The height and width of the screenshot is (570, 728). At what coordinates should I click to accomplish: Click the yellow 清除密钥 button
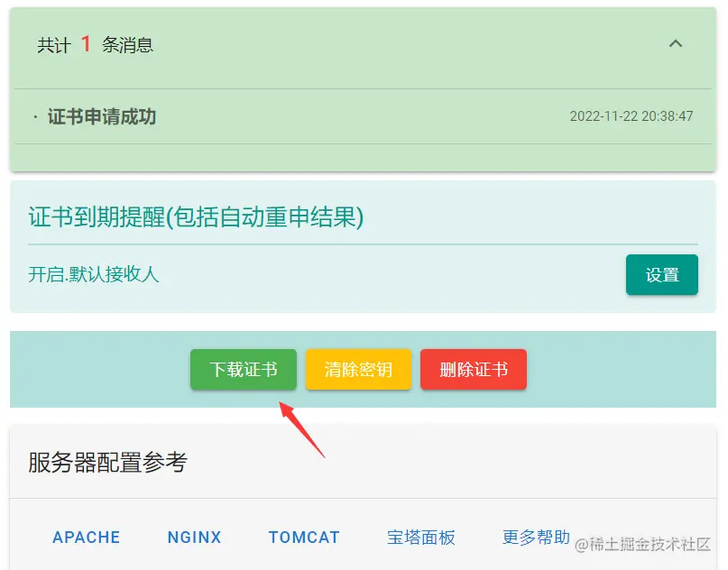coord(358,370)
